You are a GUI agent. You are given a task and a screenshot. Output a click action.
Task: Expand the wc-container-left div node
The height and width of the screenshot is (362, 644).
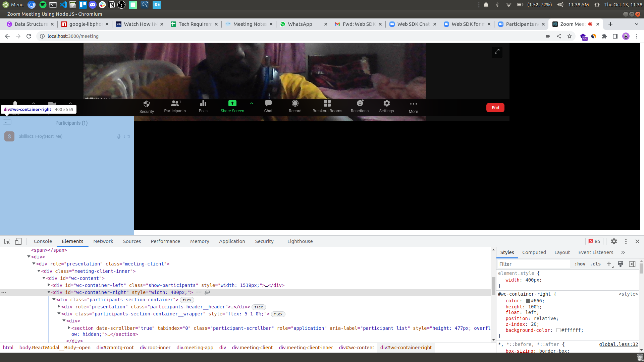(49, 285)
